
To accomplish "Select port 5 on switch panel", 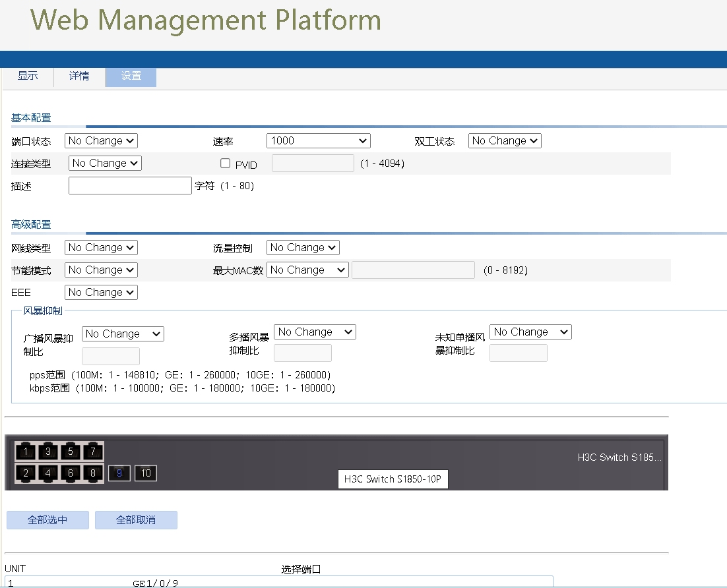I will click(x=70, y=452).
